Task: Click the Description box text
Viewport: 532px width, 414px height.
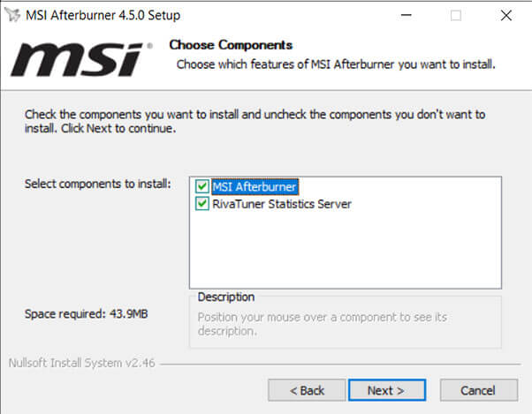Action: point(323,324)
